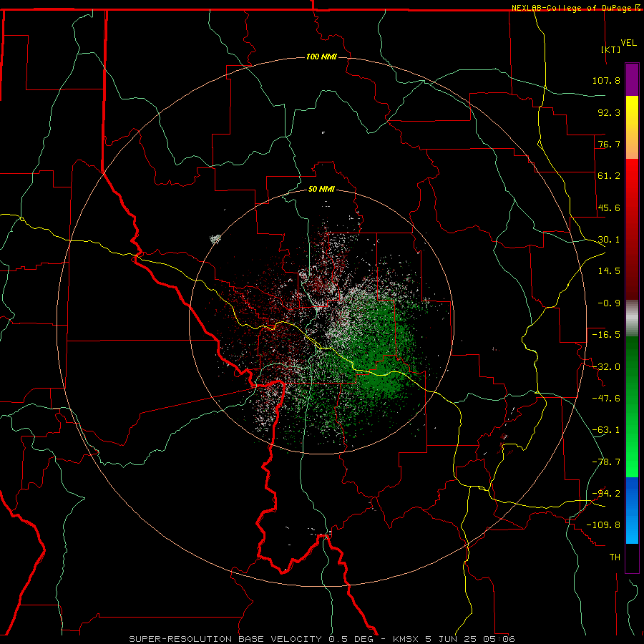Click the 50 NMI range ring label
644x644 pixels.
[x=321, y=190]
